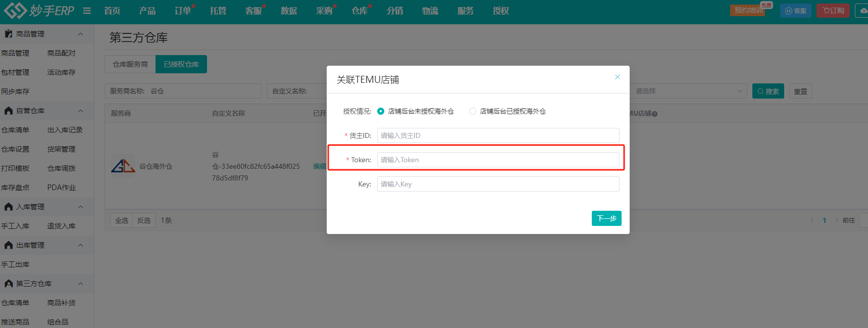The image size is (868, 328).
Task: Collapse the 第三方仓库 sidebar section
Action: [x=80, y=284]
